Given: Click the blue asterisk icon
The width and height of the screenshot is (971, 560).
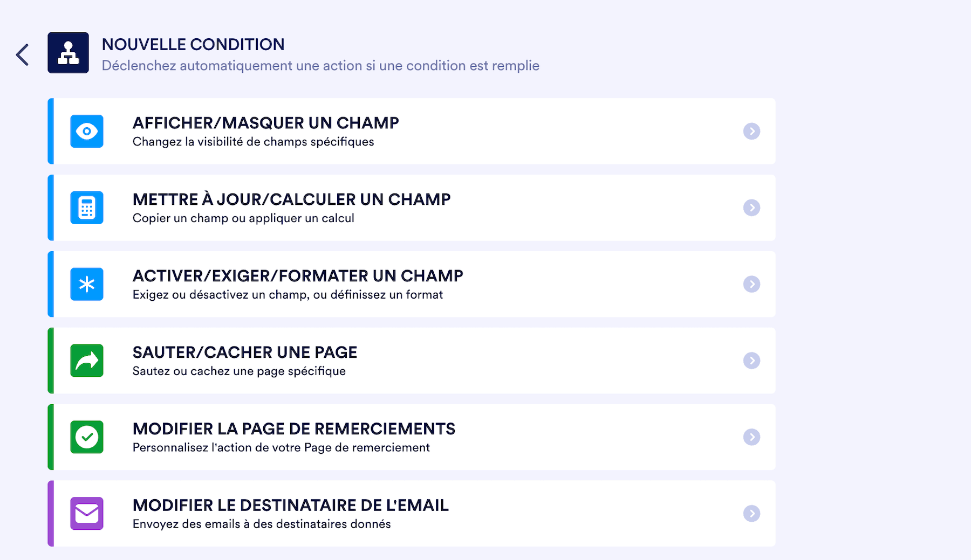Looking at the screenshot, I should coord(87,284).
